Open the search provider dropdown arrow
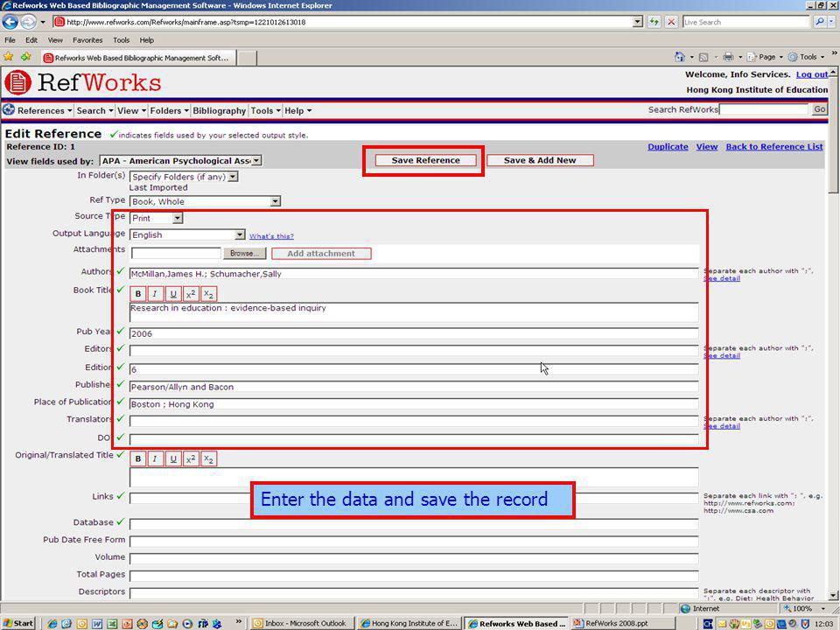 click(831, 22)
